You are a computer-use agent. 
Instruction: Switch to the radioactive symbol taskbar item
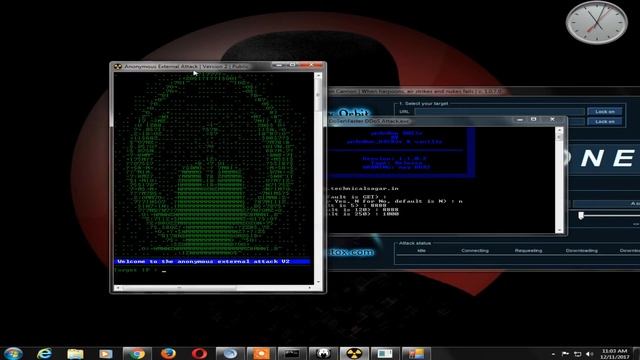coord(354,353)
